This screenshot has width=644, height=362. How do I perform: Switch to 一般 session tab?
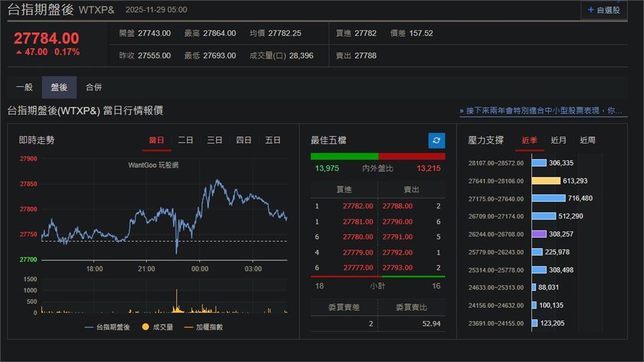[x=25, y=88]
